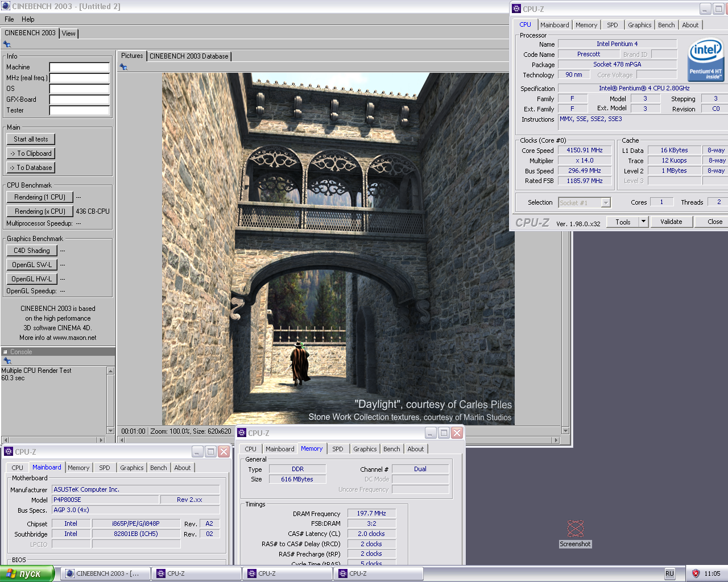Click console scrollbar up arrow

pyautogui.click(x=110, y=371)
